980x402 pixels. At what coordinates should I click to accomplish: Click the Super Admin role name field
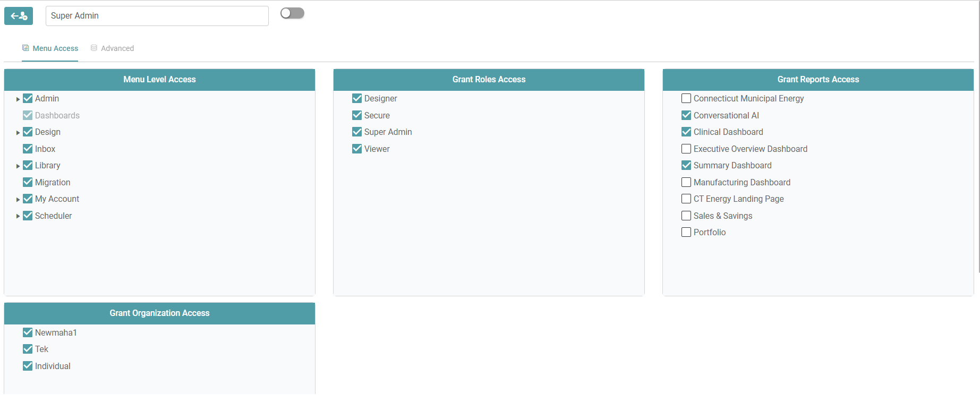157,16
